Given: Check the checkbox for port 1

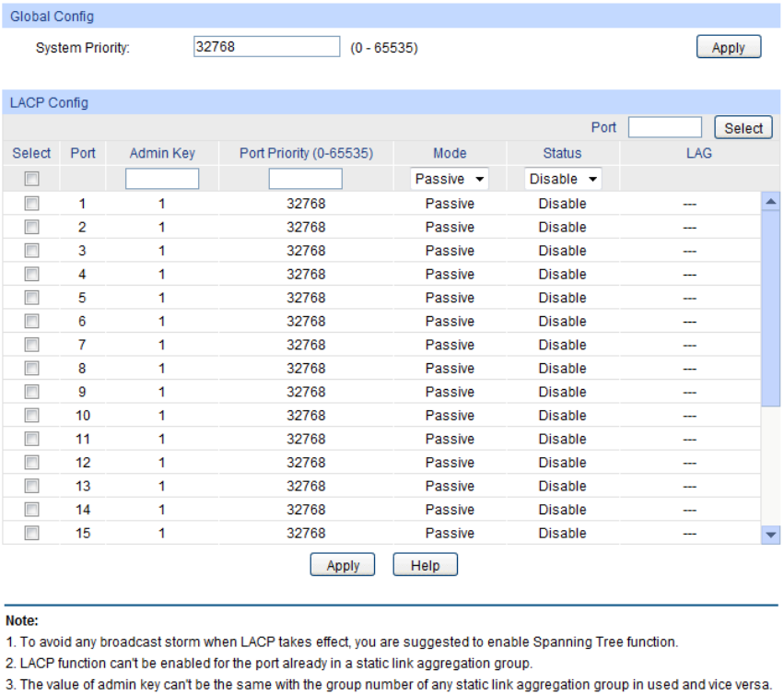Looking at the screenshot, I should tap(31, 204).
